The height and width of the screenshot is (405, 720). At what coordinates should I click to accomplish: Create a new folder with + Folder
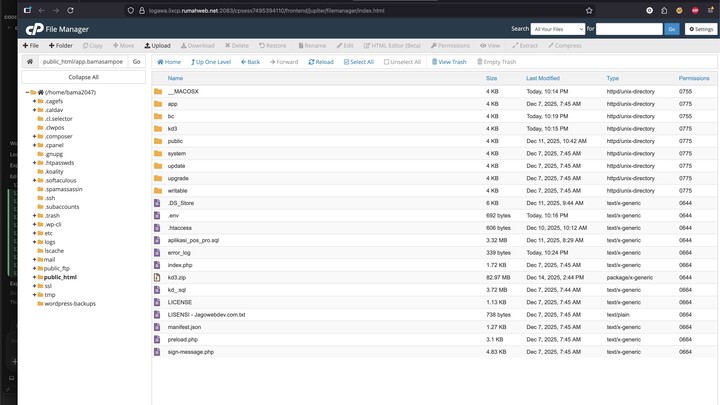coord(60,45)
